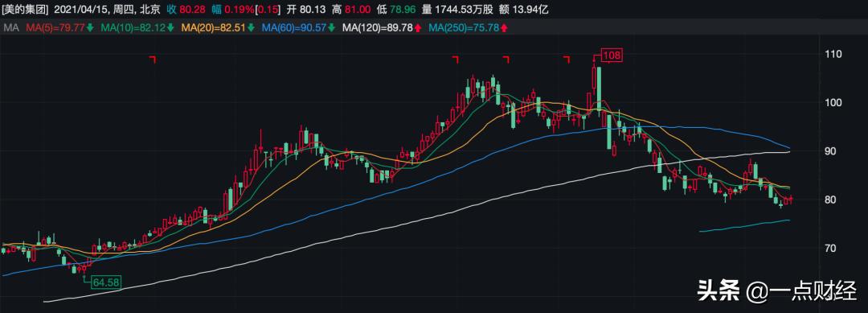Select the MA(10)=82.12 legend entry
Screen dimensions: 868x313
tap(133, 27)
